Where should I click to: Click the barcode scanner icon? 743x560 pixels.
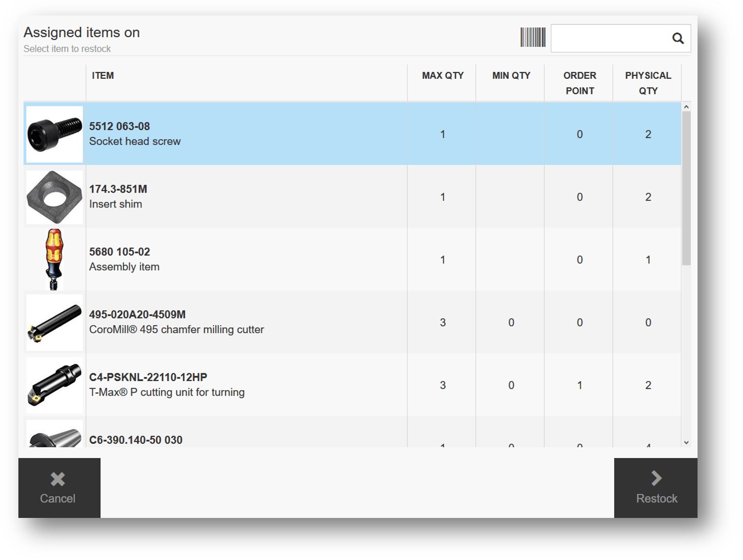533,37
